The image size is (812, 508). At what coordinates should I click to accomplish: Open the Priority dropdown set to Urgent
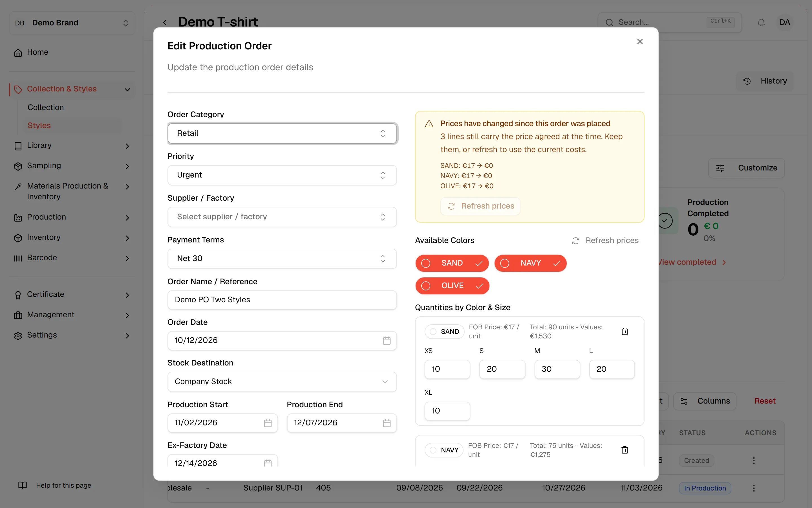[x=282, y=175]
